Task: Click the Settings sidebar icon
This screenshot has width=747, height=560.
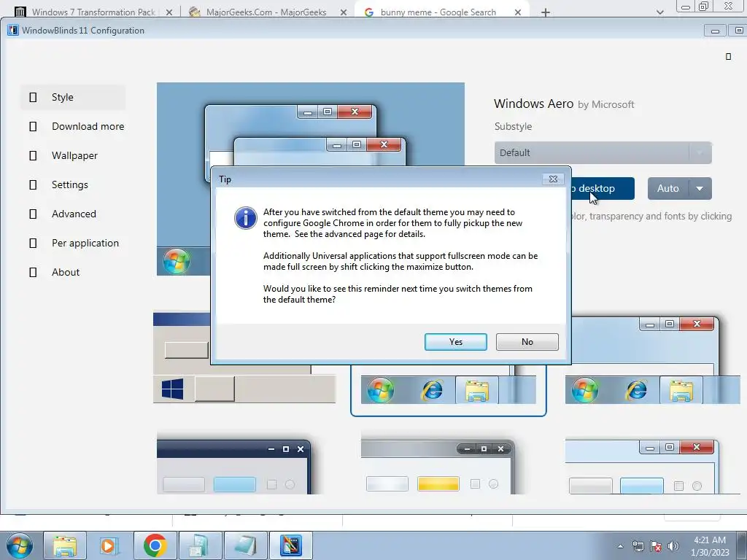Action: [33, 184]
